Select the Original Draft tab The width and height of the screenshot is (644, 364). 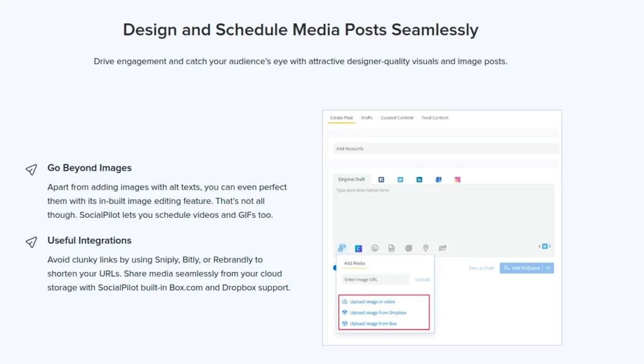[x=352, y=179]
